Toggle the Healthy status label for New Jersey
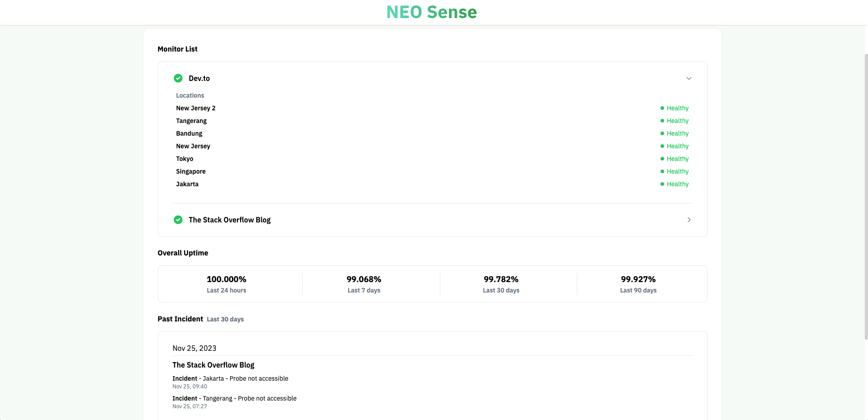This screenshot has width=868, height=420. (678, 146)
